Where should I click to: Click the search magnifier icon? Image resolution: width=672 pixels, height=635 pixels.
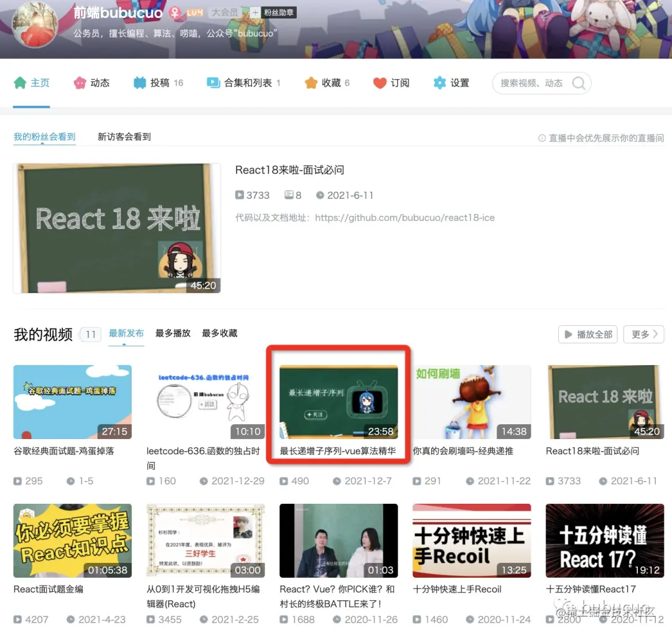(x=577, y=83)
